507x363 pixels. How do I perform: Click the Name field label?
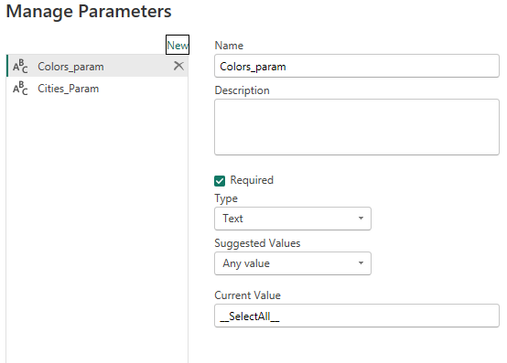[229, 45]
